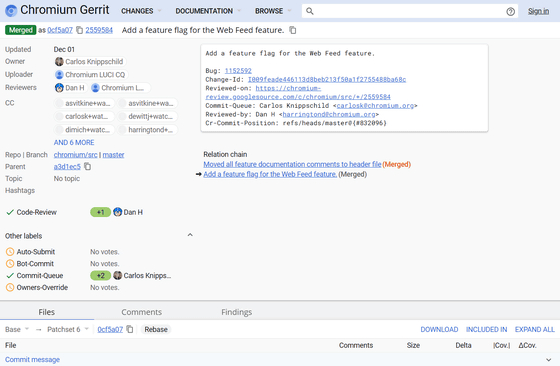
Task: Click the EXPAND ALL button
Action: click(535, 329)
